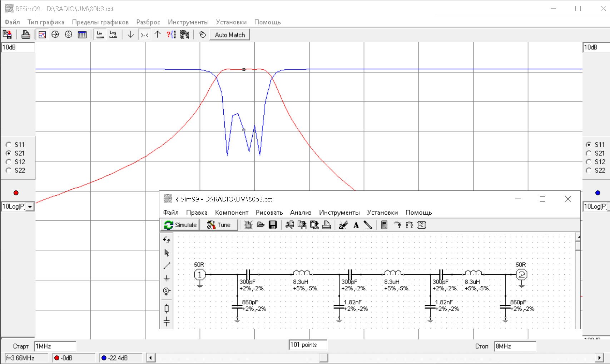
Task: Open the calculator tool icon
Action: (385, 225)
